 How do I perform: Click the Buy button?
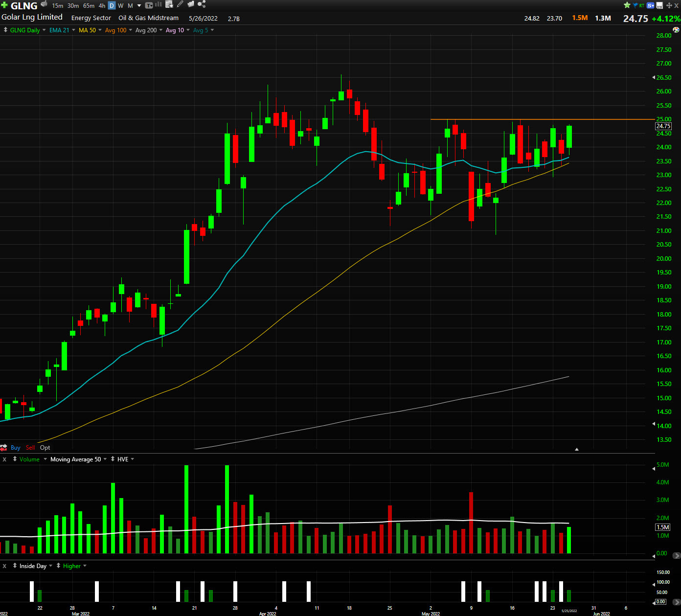(x=16, y=448)
